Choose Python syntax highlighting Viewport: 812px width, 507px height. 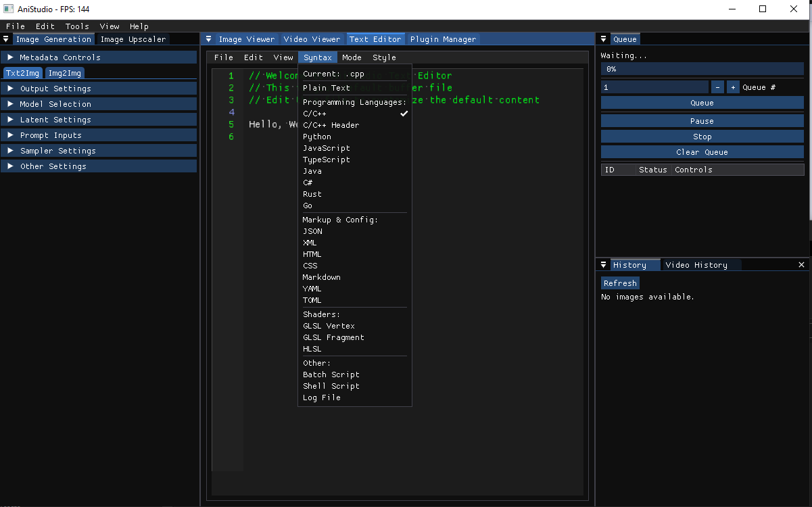[x=355, y=137]
